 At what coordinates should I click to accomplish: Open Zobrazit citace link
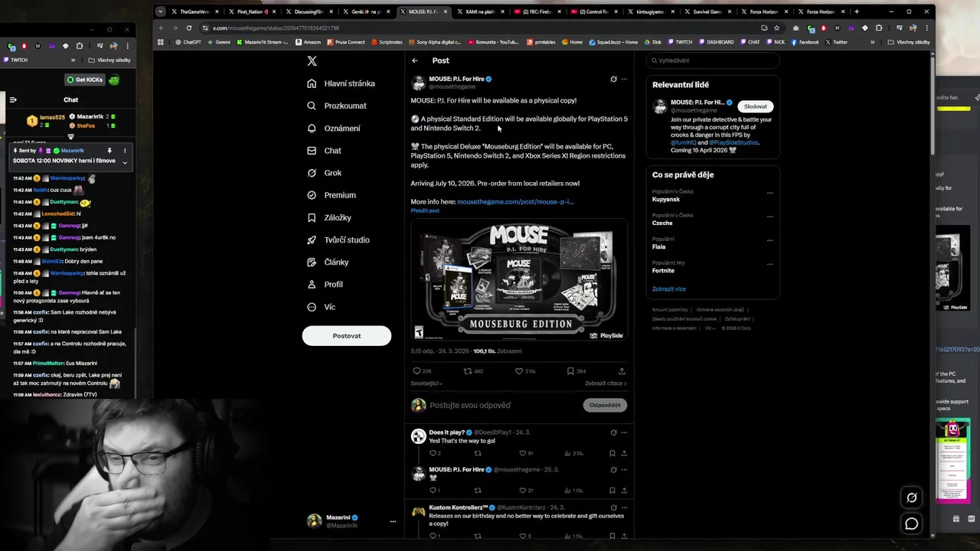pos(606,383)
